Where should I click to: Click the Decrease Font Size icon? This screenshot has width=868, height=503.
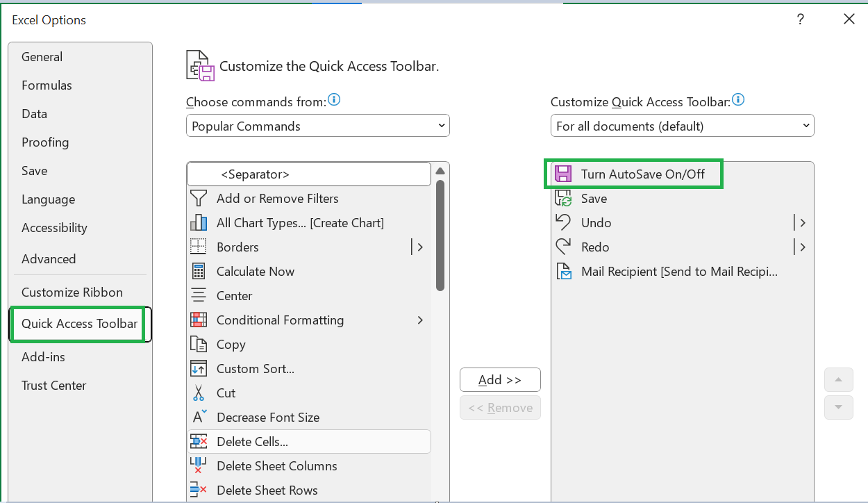(199, 417)
